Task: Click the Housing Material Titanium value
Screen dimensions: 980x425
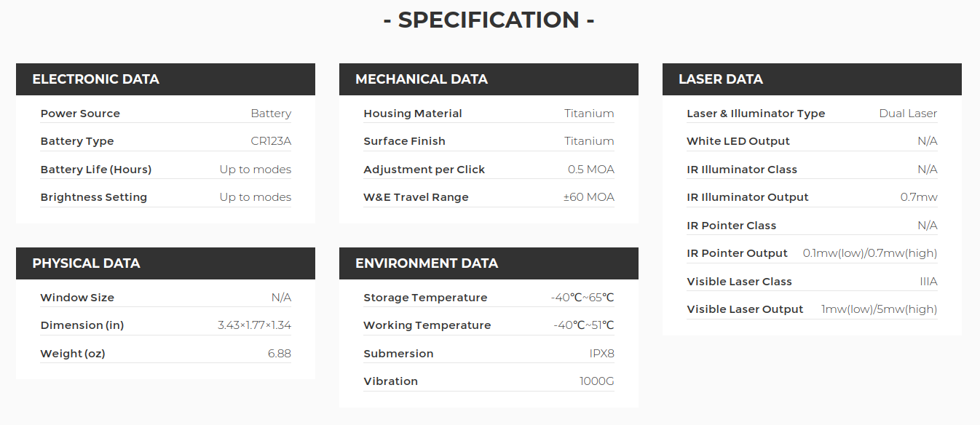Action: [589, 114]
